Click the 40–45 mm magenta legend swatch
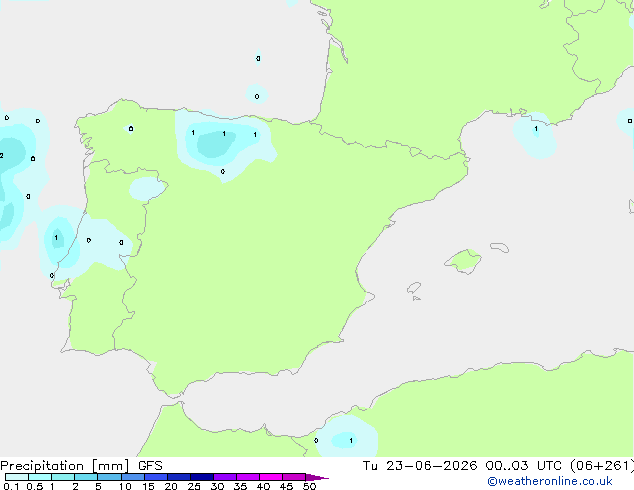 coord(271,477)
